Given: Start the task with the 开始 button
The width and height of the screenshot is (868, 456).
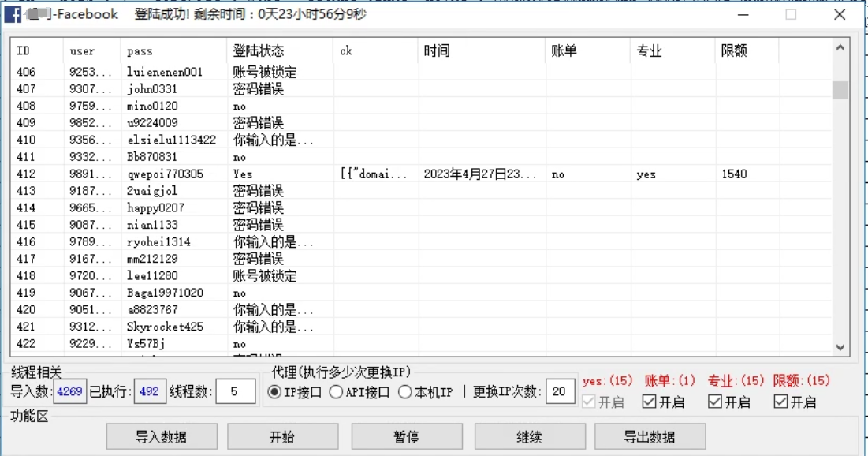Looking at the screenshot, I should [x=282, y=436].
